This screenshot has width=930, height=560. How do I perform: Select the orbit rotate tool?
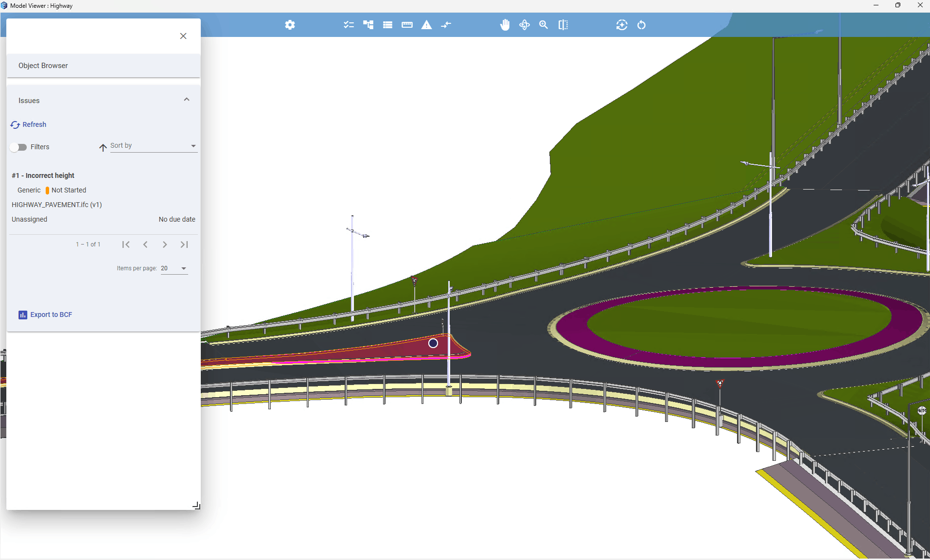(524, 25)
